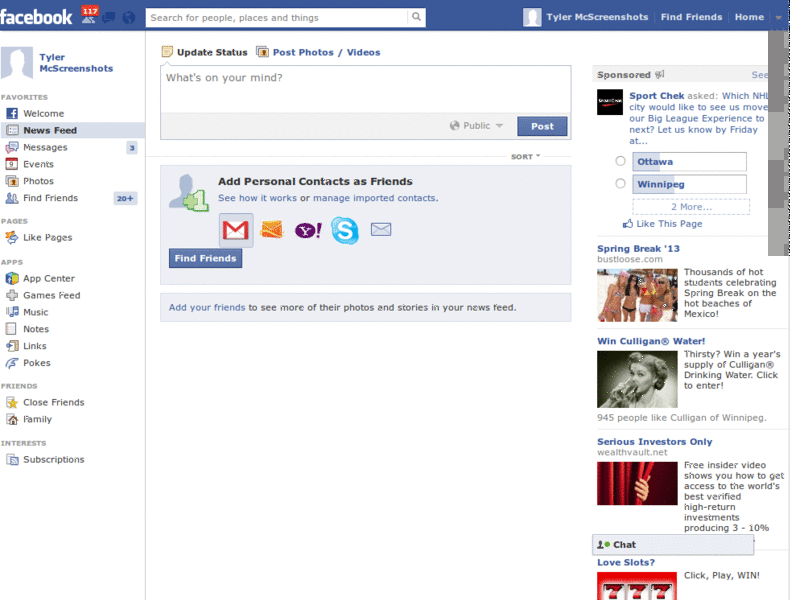Click the generic email envelope icon
The image size is (800, 600).
coord(381,230)
